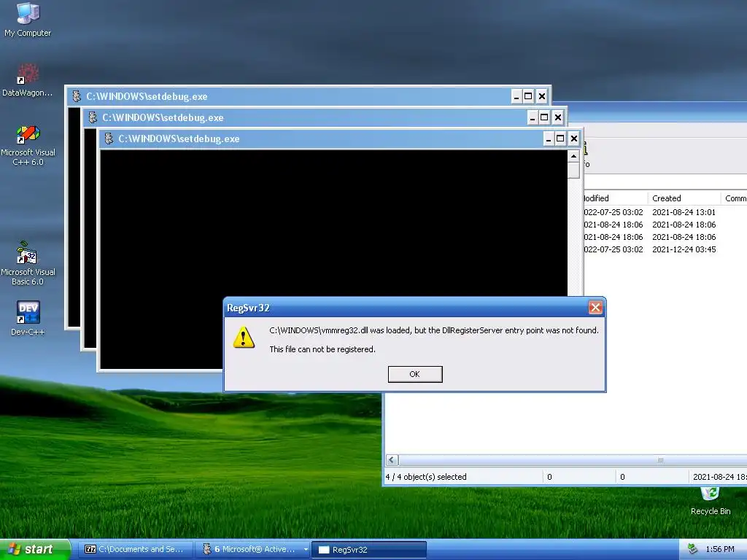The image size is (747, 560).
Task: Click scroll-left arrow in file manager window
Action: (392, 460)
